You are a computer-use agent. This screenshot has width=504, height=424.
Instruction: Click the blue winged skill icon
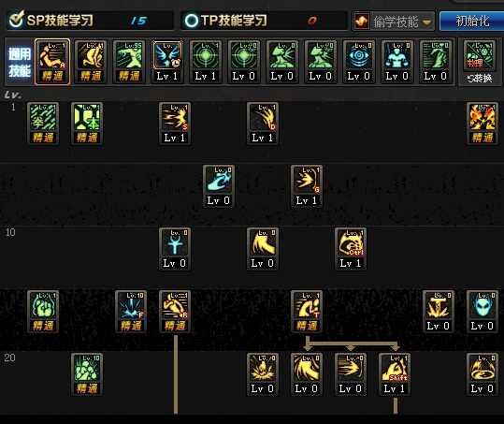point(167,55)
